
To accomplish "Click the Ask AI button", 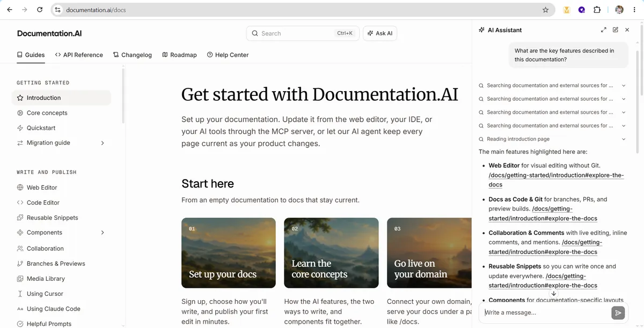I will click(x=380, y=33).
